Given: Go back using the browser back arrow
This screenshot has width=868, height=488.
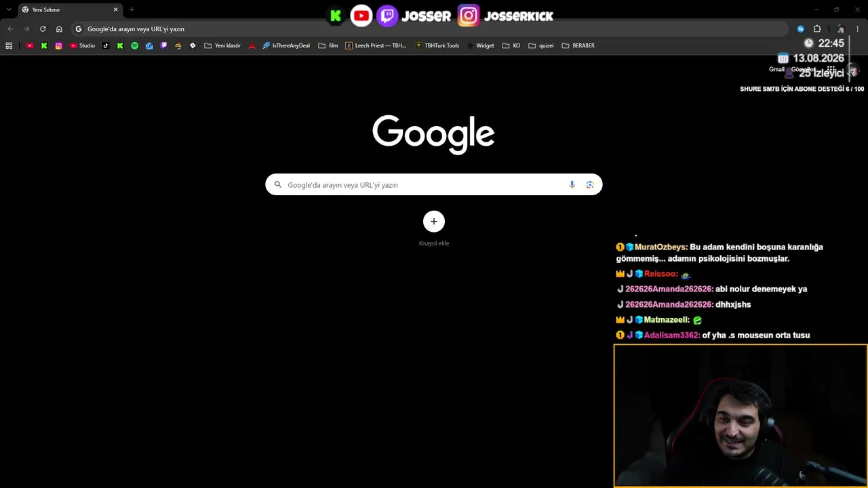Looking at the screenshot, I should (10, 29).
